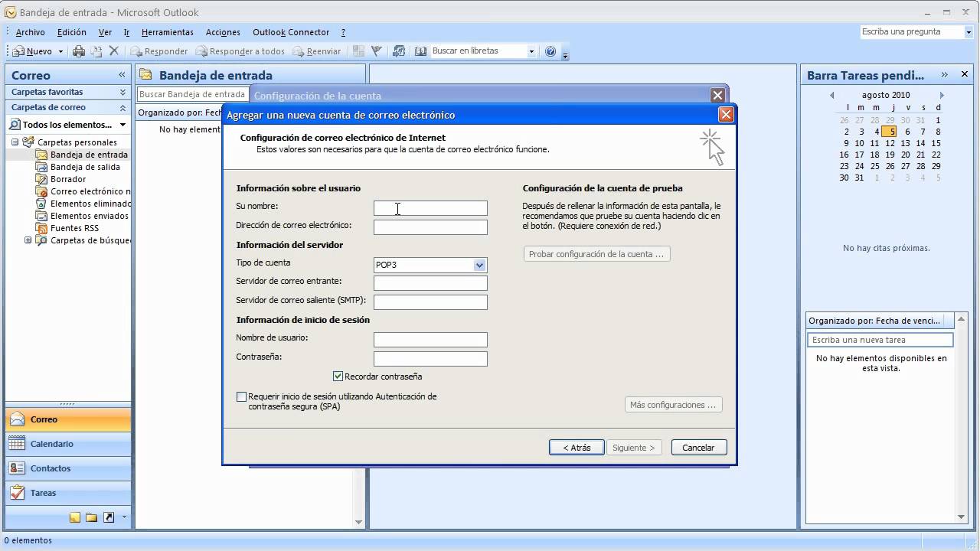Click the Nuevo new message icon
This screenshot has height=551, width=980.
18,51
